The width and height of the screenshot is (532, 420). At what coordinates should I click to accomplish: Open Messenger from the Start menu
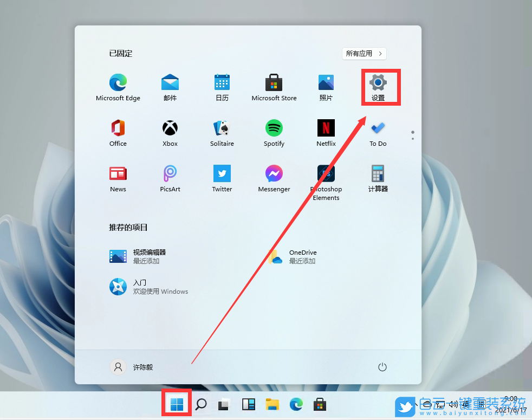coord(274,175)
